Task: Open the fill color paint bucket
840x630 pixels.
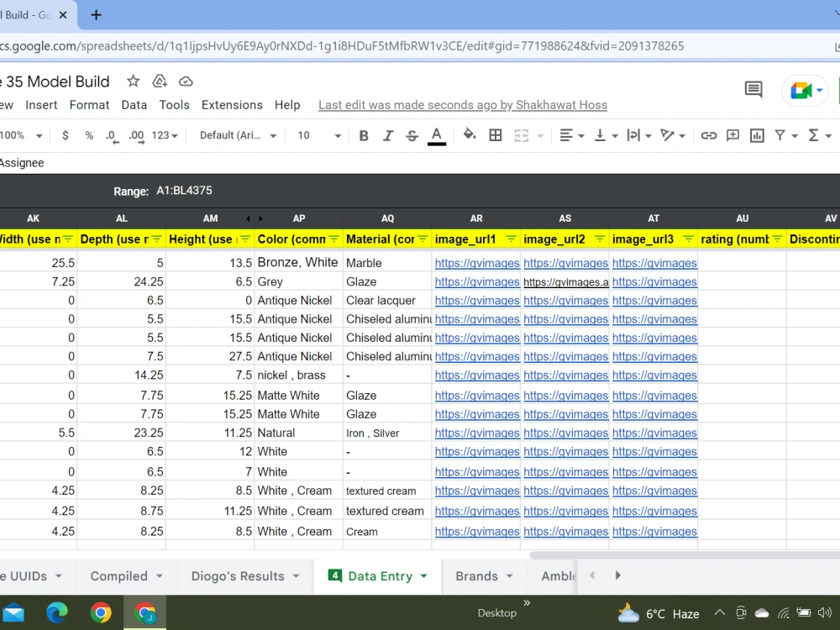Action: coord(470,134)
